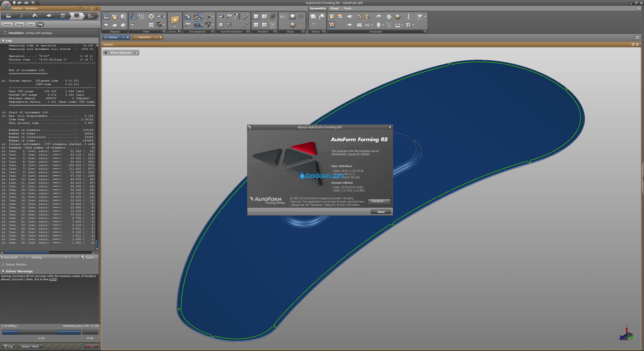Toggle the coordinate axes view button
Image resolution: width=644 pixels, height=351 pixels.
click(x=133, y=17)
